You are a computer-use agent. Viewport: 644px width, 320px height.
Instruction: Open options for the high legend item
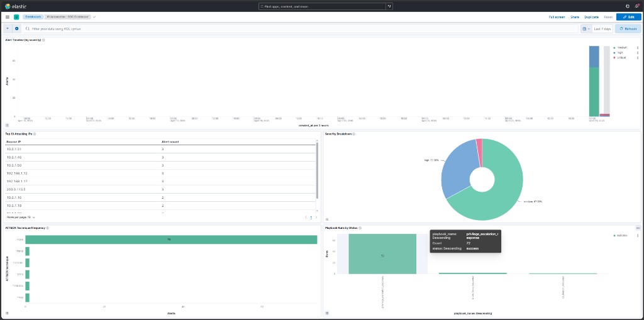click(x=638, y=53)
